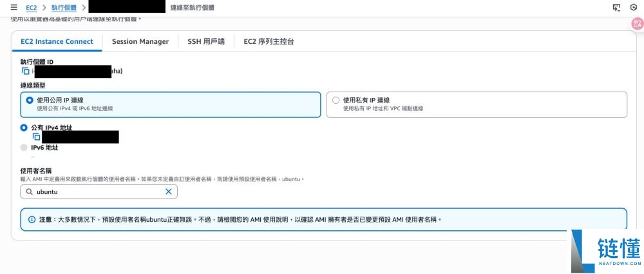
Task: Click the ubuntu username input field
Action: tap(99, 191)
